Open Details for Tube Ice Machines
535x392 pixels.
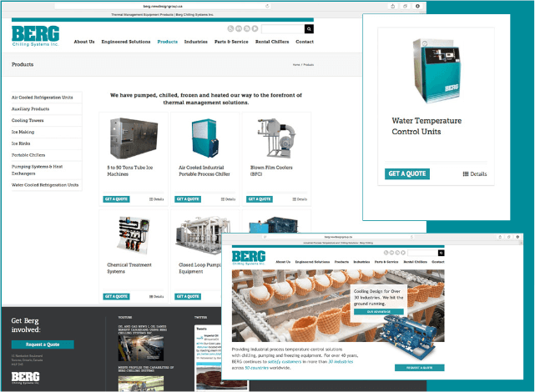click(157, 199)
